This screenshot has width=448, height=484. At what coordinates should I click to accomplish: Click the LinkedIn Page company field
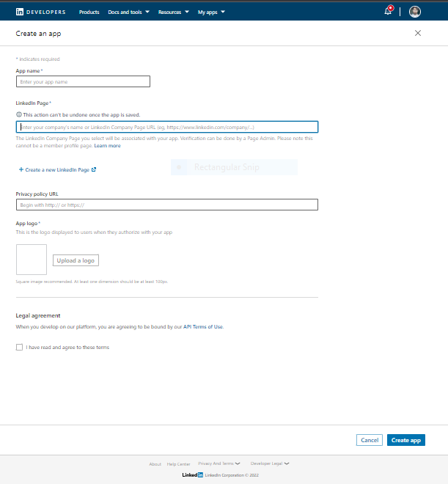pyautogui.click(x=167, y=127)
